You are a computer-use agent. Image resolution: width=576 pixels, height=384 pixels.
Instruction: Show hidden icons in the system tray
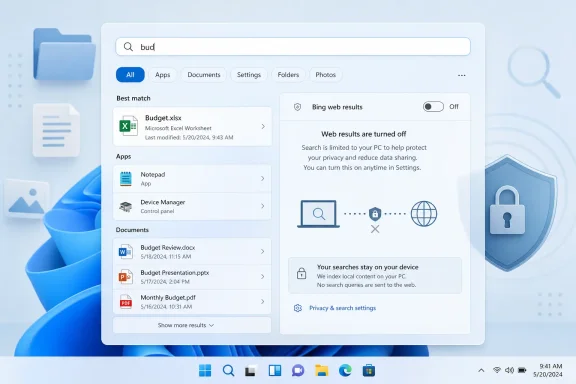(x=481, y=370)
